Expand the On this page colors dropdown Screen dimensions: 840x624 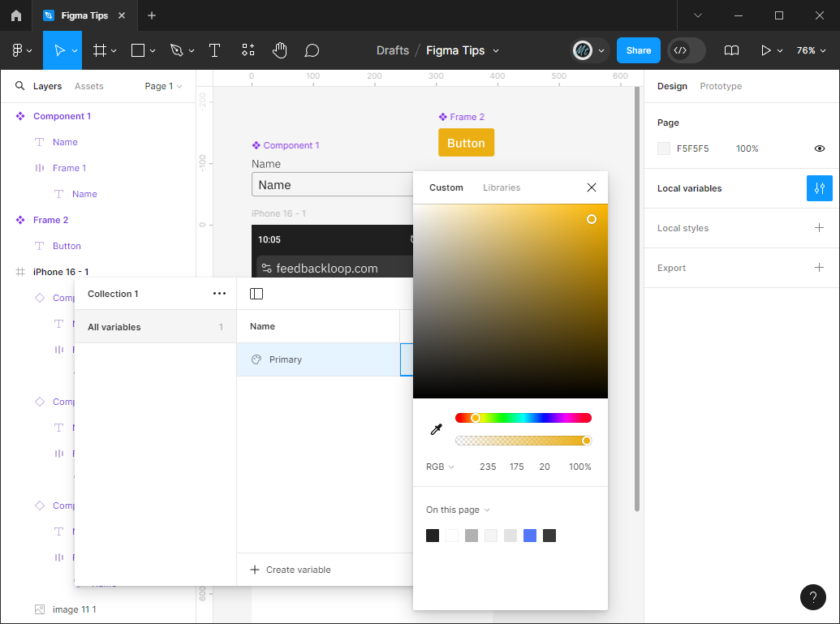458,510
